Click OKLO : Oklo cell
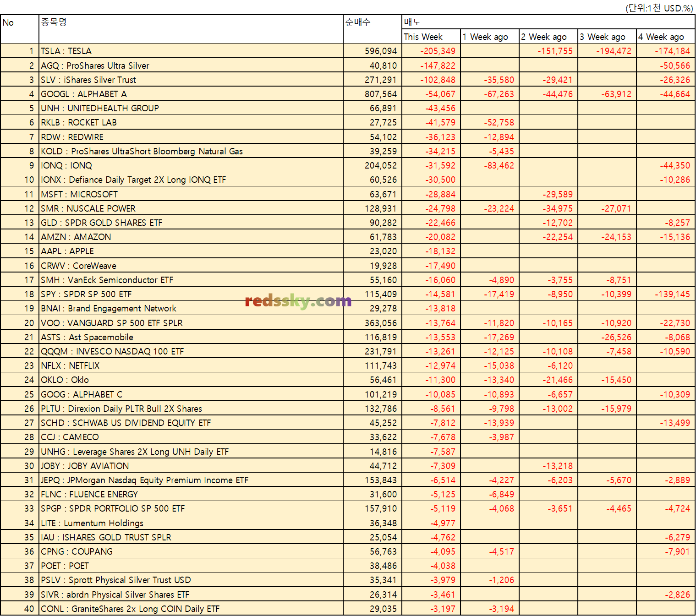Image resolution: width=696 pixels, height=616 pixels. coord(191,380)
